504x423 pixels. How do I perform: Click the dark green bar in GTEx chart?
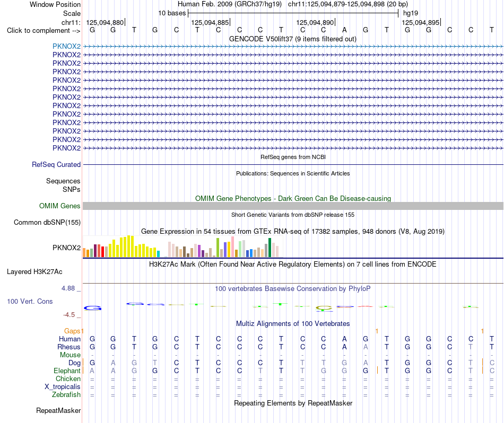pyautogui.click(x=270, y=248)
